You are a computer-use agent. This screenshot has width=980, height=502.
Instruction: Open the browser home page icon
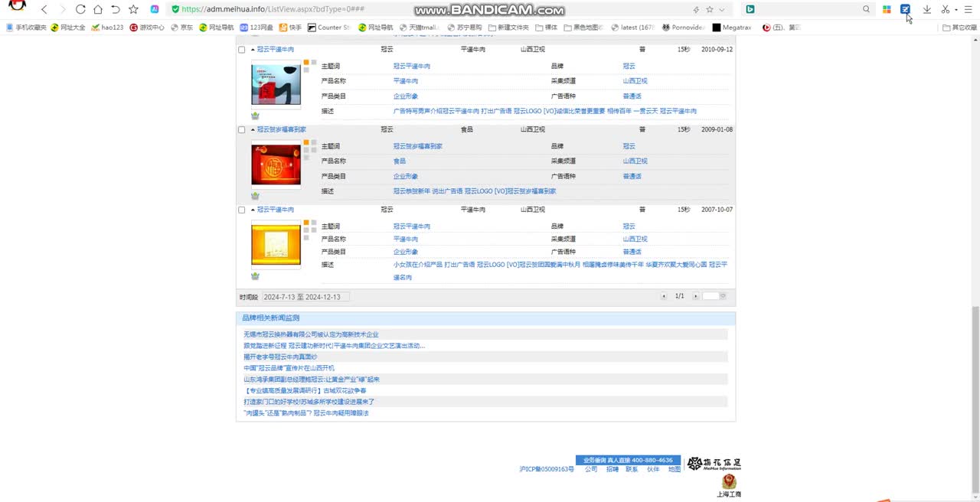point(98,9)
